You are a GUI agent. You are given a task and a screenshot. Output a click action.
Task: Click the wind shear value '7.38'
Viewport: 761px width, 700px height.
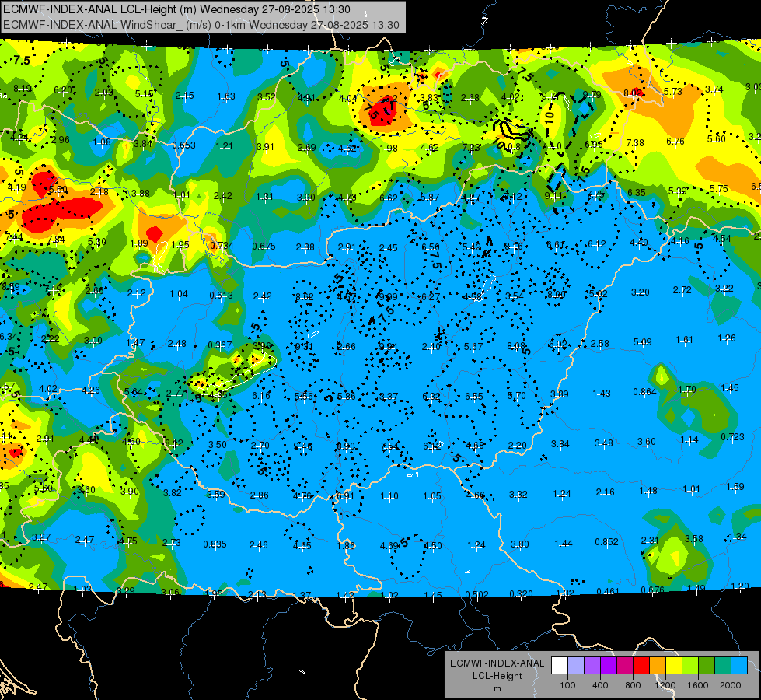tap(635, 143)
